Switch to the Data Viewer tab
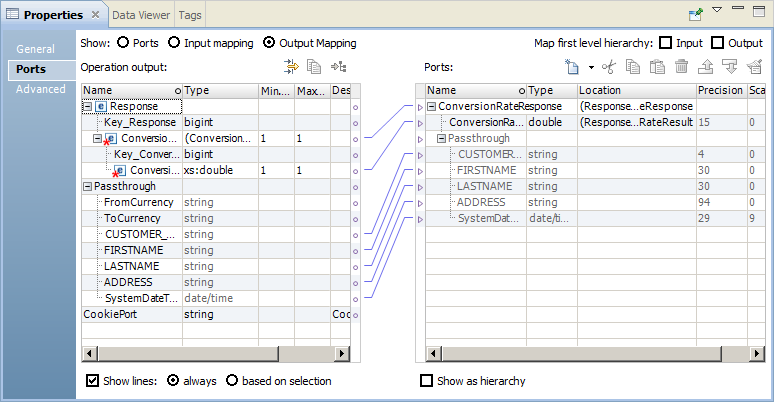 140,15
